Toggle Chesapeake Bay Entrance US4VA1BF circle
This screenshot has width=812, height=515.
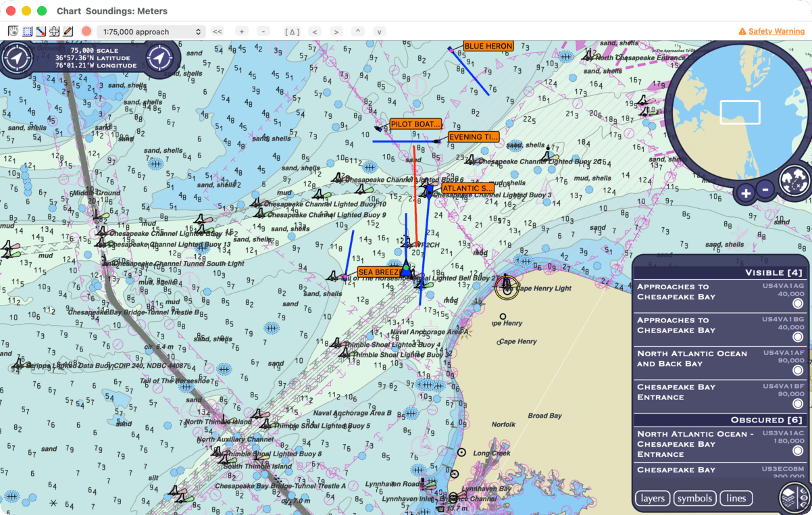[798, 404]
